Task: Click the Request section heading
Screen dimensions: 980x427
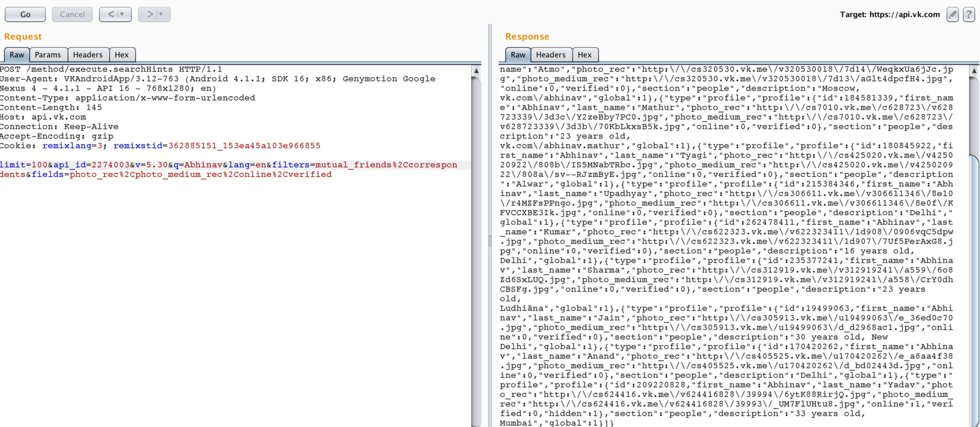Action: [23, 37]
